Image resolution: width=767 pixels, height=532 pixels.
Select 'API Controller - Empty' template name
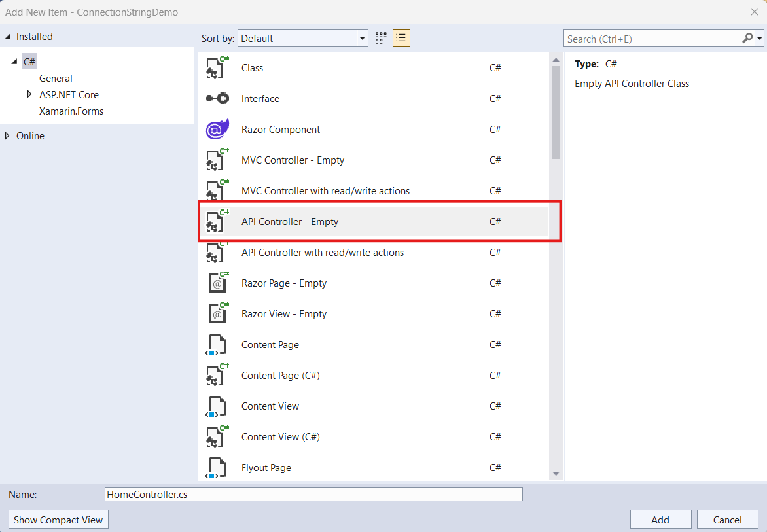(289, 222)
